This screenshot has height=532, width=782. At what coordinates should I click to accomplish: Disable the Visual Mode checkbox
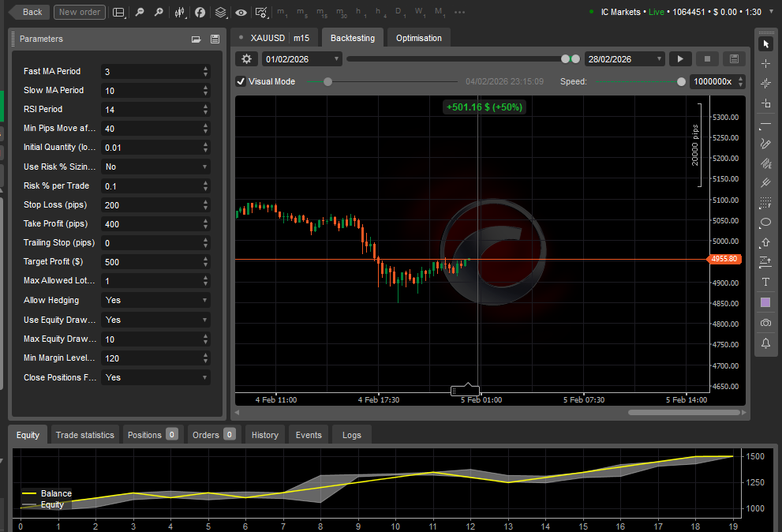[x=241, y=81]
